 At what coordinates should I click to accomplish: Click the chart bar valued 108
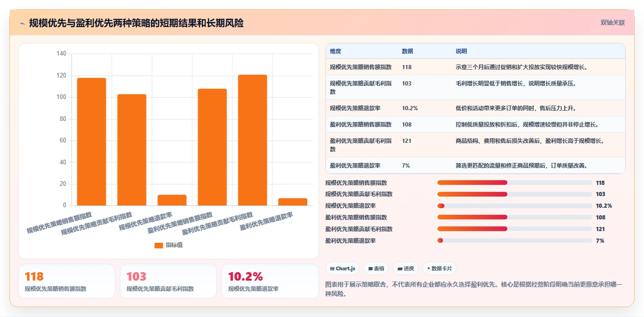coord(212,147)
